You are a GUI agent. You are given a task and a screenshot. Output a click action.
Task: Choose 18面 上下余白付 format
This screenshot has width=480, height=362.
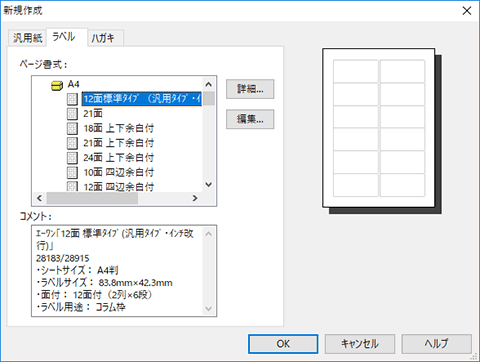[x=119, y=128]
